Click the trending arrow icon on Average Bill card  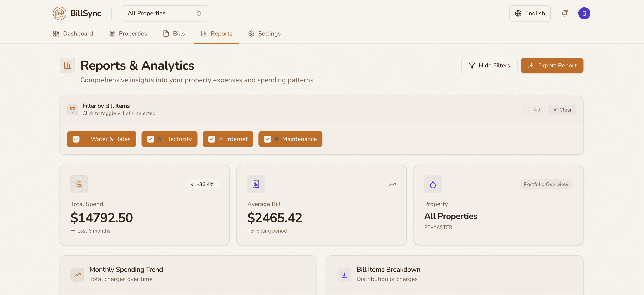pyautogui.click(x=392, y=184)
